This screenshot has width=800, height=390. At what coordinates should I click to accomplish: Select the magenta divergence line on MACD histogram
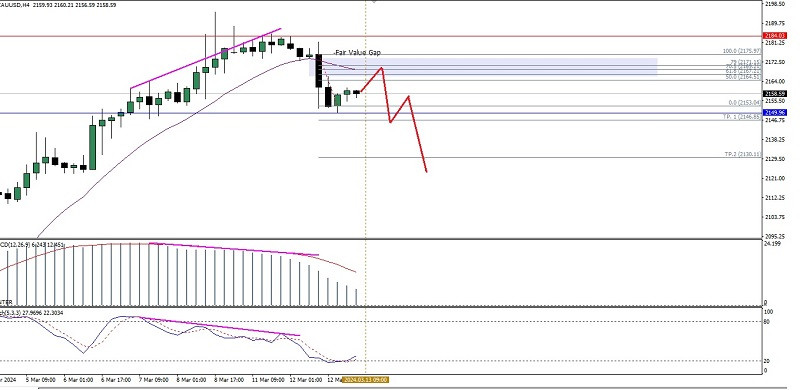pos(234,249)
